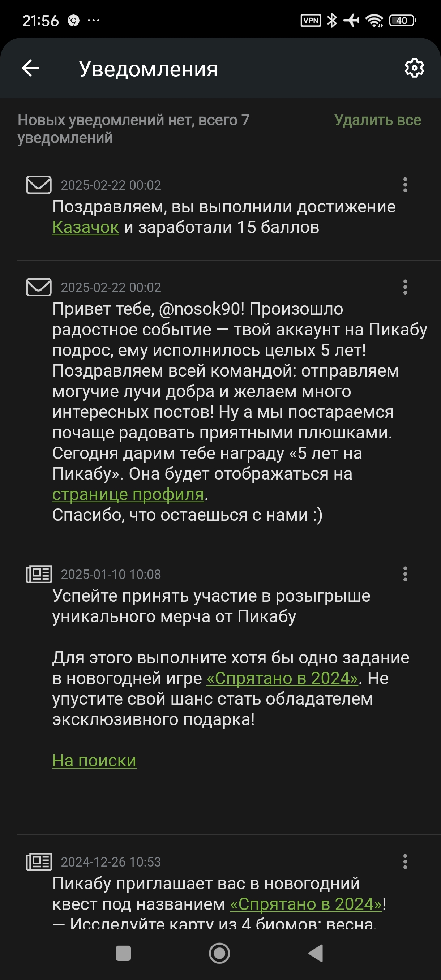
Task: Tap 'Удалить все' to delete all notifications
Action: point(377,120)
